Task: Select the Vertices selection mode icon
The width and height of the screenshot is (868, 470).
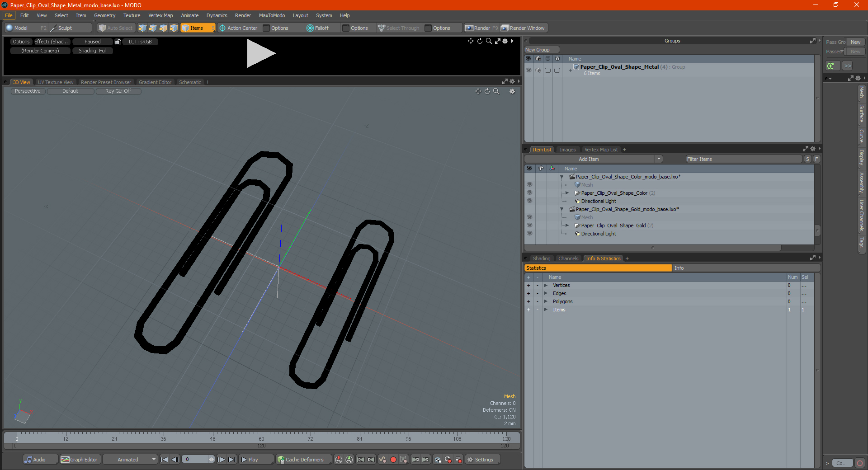Action: click(x=142, y=28)
